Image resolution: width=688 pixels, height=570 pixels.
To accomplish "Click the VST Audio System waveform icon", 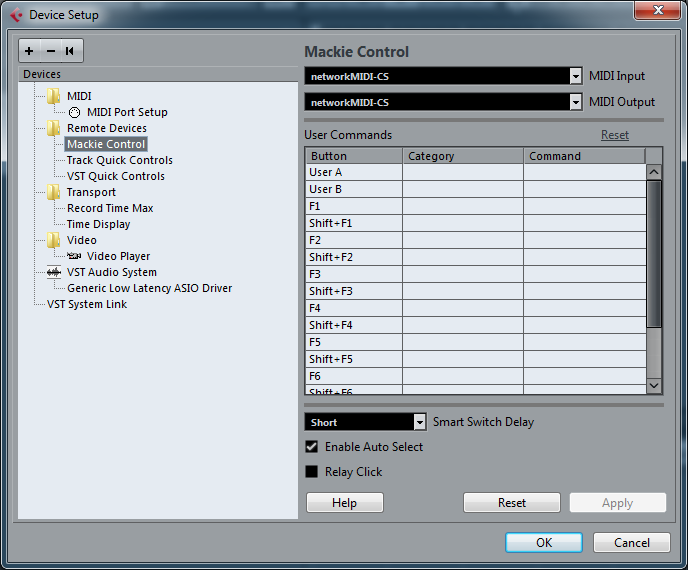I will point(54,272).
